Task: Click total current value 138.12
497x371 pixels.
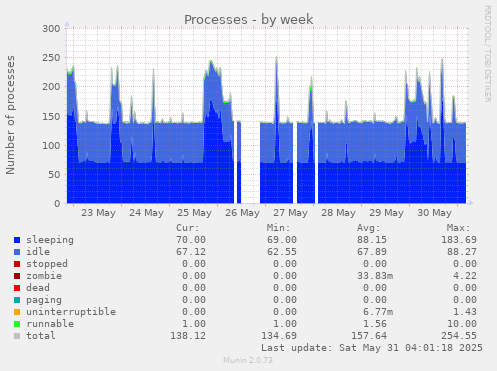Action: click(x=188, y=336)
